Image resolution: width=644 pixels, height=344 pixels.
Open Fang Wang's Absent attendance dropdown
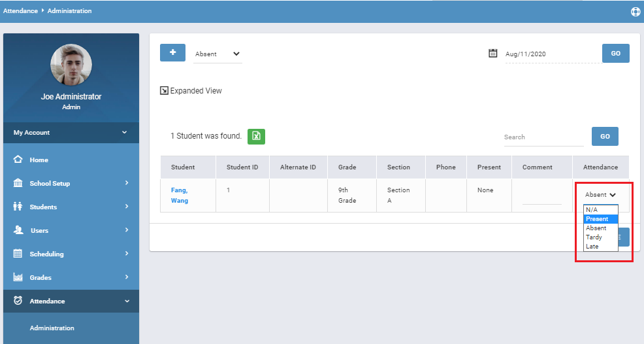[600, 195]
